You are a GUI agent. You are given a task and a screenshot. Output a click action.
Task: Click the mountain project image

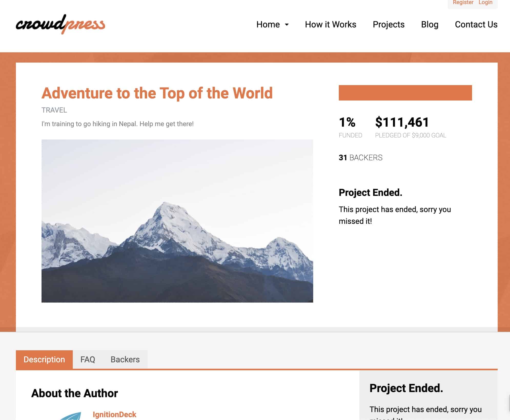tap(177, 221)
